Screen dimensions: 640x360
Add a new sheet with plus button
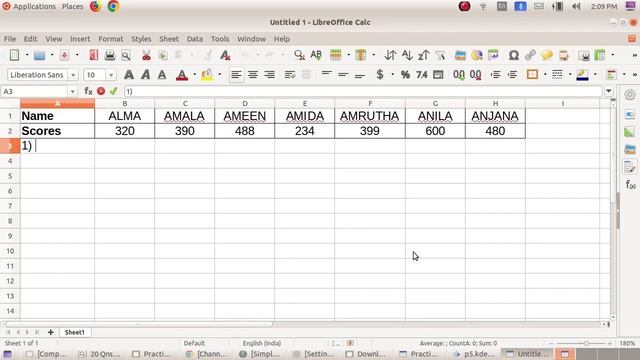tap(51, 332)
